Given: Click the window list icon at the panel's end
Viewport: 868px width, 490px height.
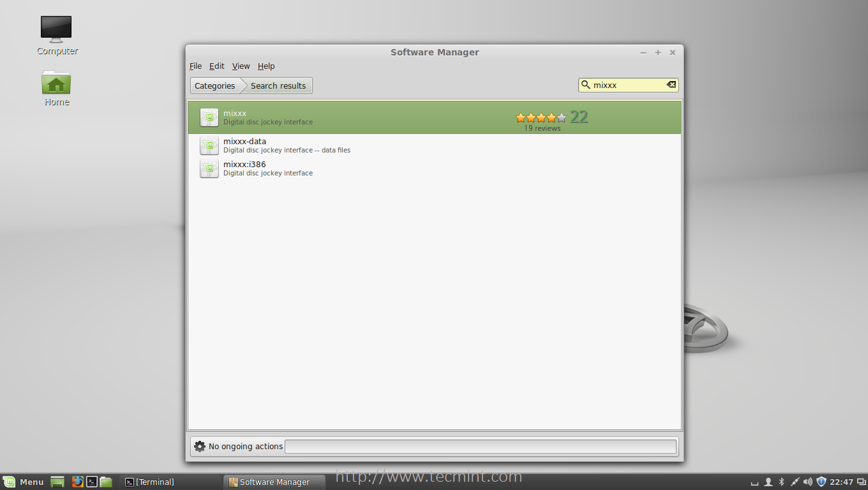Looking at the screenshot, I should 861,482.
